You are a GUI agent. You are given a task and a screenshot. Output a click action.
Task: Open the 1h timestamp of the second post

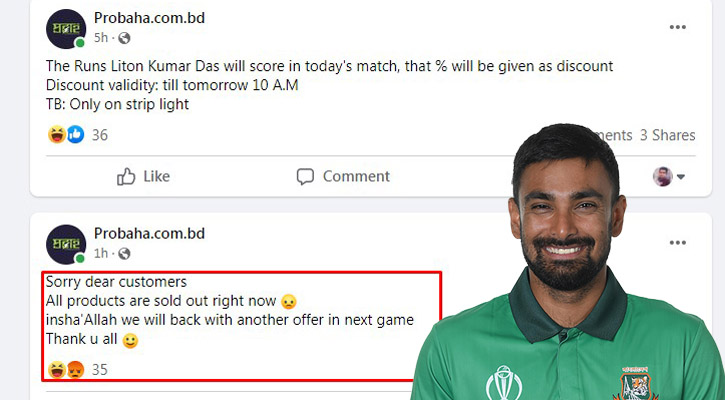tap(101, 253)
